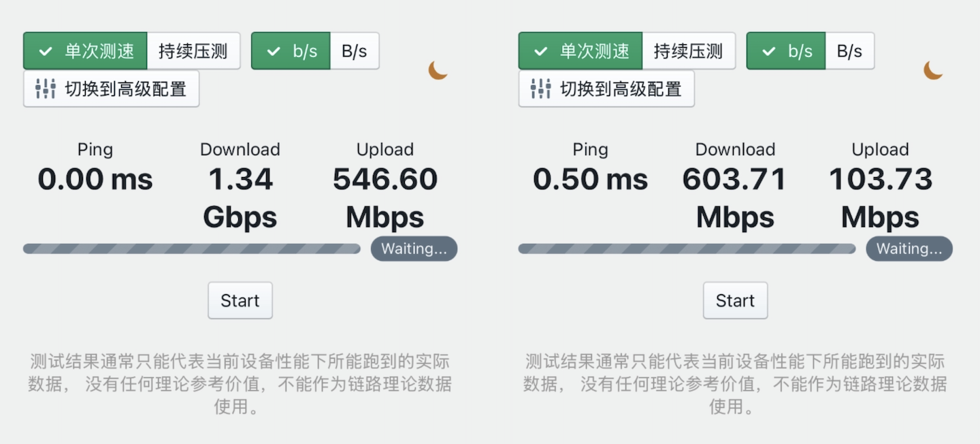The image size is (980, 444).
Task: Click the checkmark beside 单次测速 in left panel
Action: tap(46, 51)
